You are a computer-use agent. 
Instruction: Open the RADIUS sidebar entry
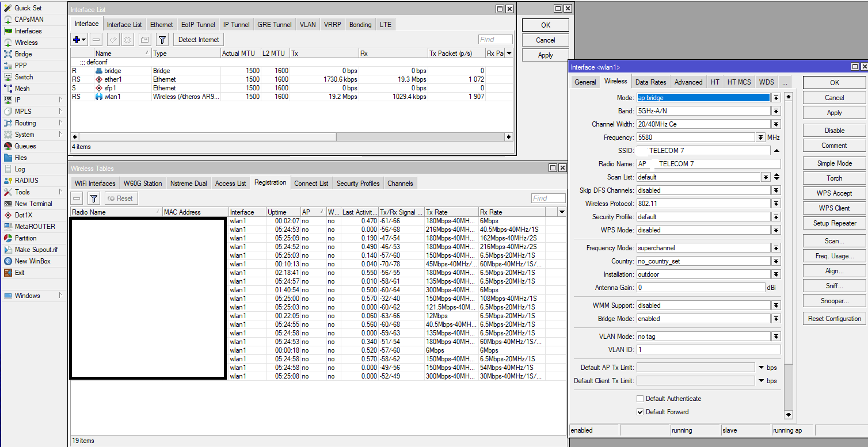tap(26, 181)
